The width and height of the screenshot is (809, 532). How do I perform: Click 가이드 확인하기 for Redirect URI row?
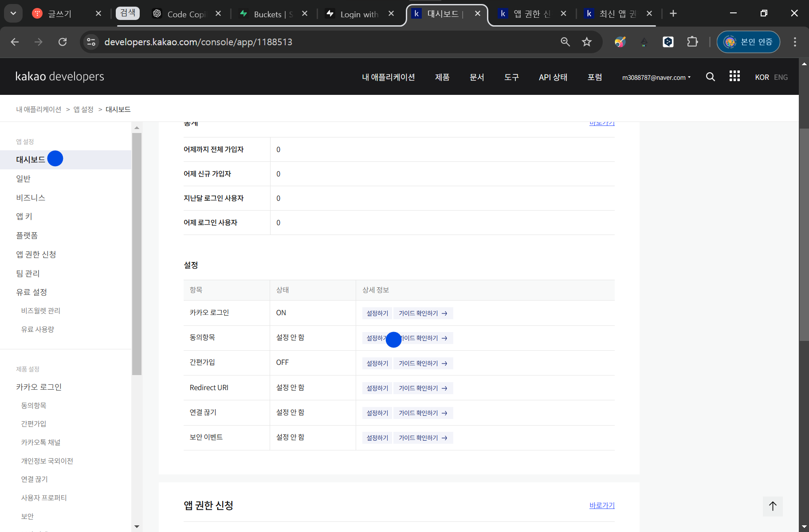tap(423, 388)
